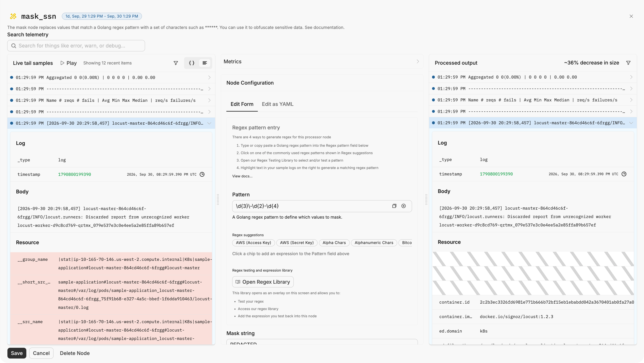Click Delete Node
The image size is (644, 363).
75,353
